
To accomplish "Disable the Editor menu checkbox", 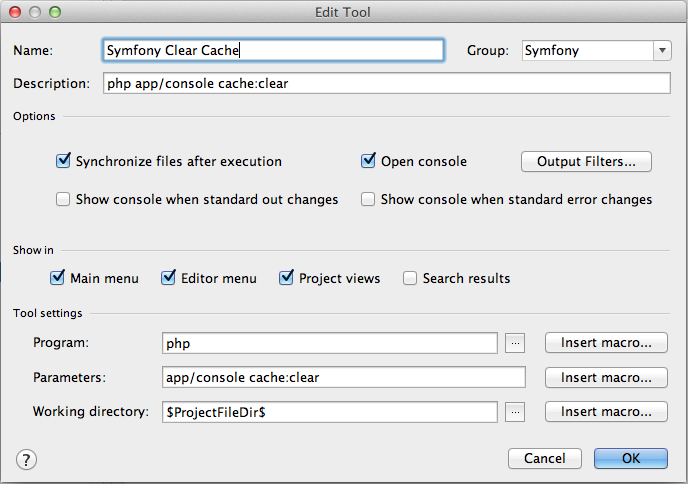I will [x=168, y=278].
